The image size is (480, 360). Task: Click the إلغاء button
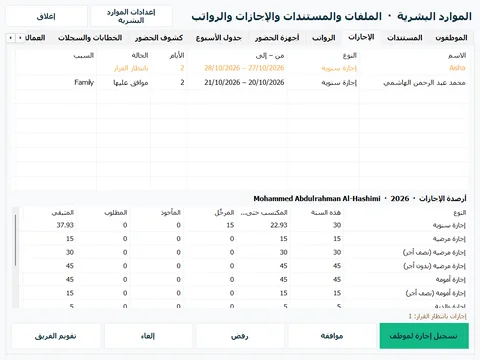[148, 336]
